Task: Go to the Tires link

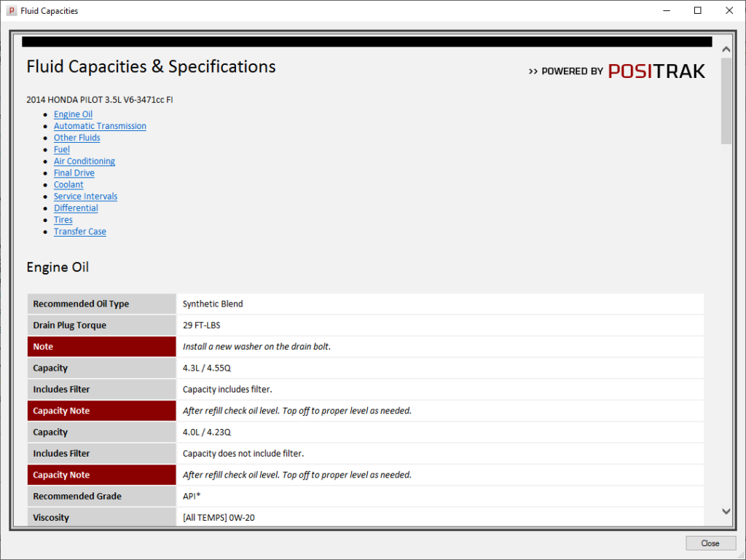Action: pyautogui.click(x=63, y=220)
